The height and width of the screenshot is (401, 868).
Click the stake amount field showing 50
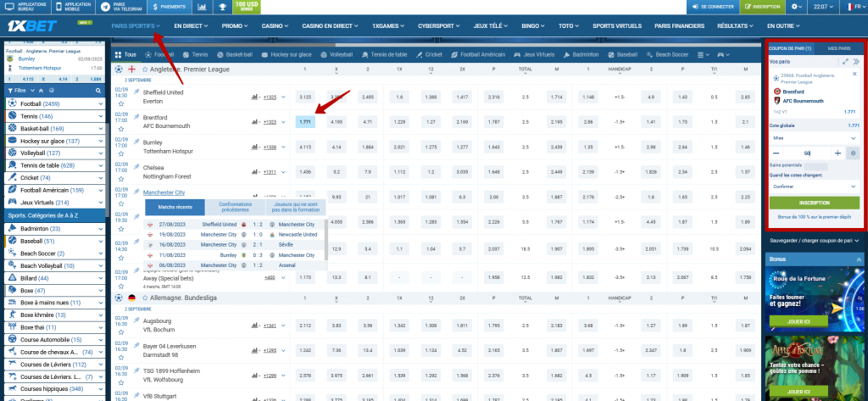point(807,153)
